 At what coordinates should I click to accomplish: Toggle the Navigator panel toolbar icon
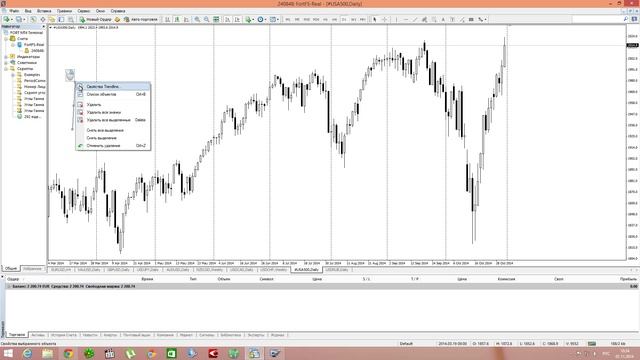tap(52, 19)
